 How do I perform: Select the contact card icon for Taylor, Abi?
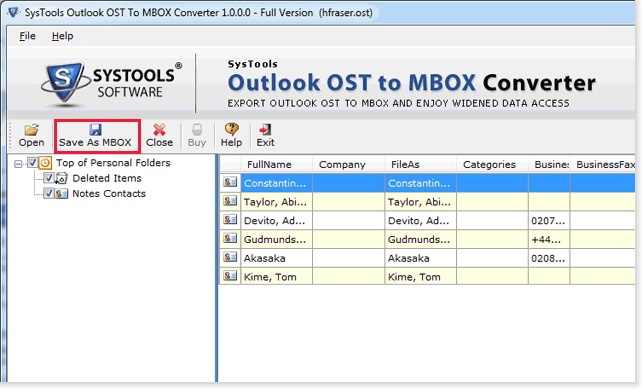(x=230, y=201)
